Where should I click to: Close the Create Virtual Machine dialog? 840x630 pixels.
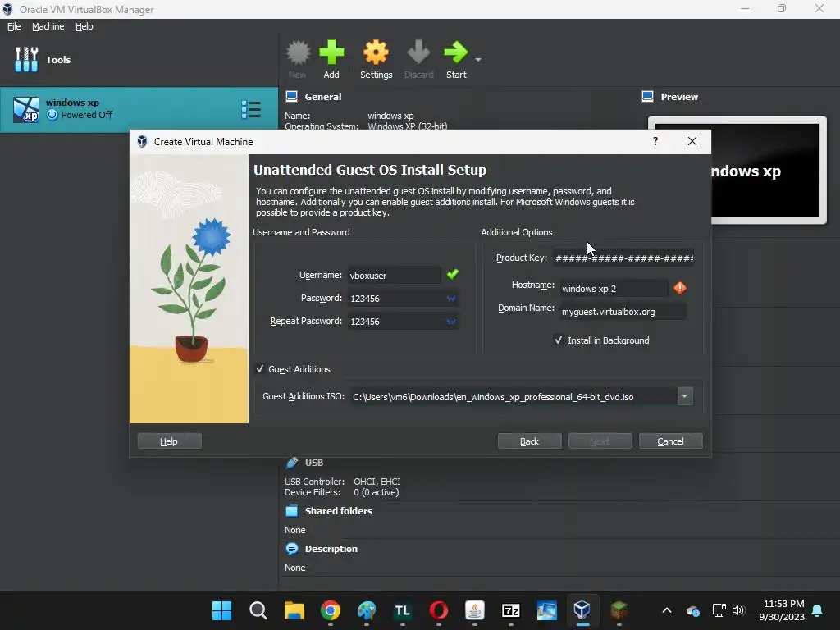pos(692,141)
